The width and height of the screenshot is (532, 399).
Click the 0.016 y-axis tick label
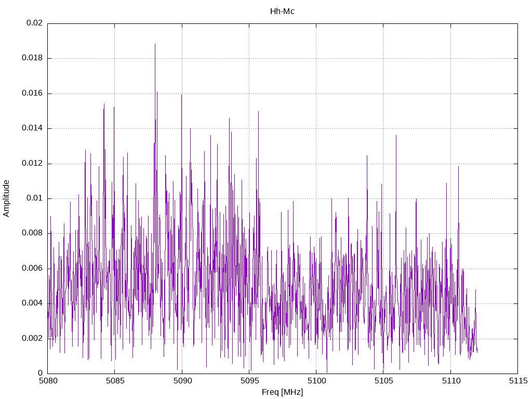32,94
